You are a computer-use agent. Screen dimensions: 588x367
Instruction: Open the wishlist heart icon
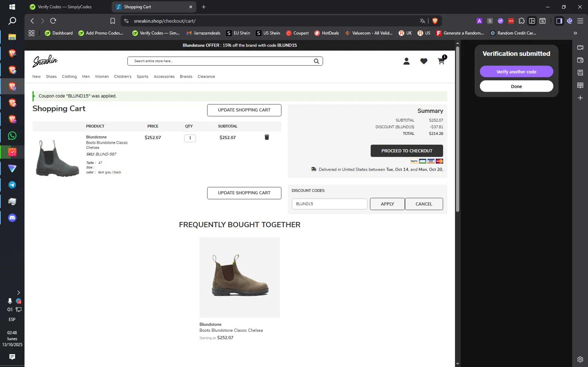point(424,61)
